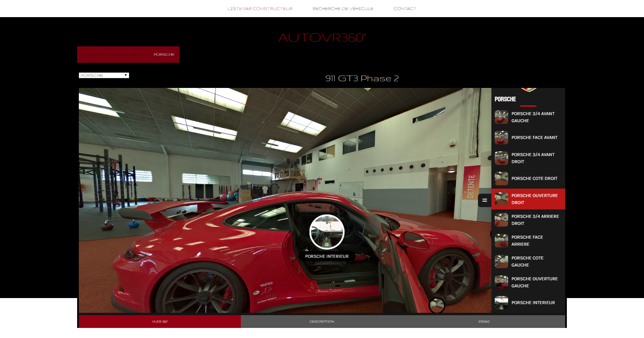Open the 'PORSCHE 3/4 ARRIERE DROIT' view
This screenshot has height=338, width=644.
(x=528, y=220)
